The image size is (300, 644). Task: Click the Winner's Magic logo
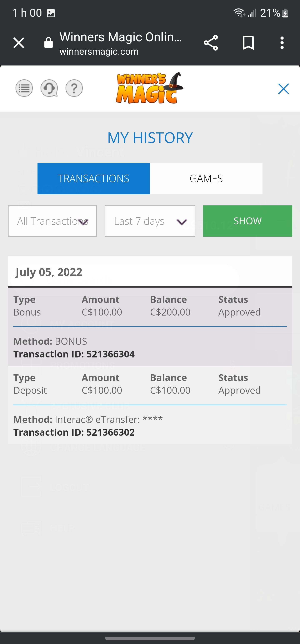(x=149, y=88)
